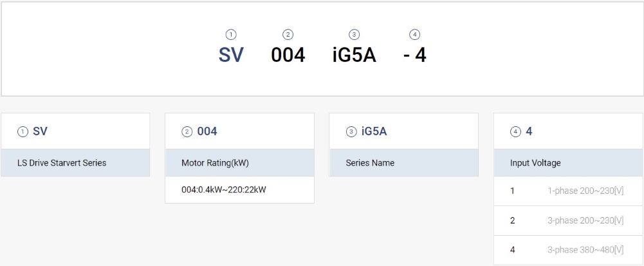The image size is (644, 266).
Task: Select the large iG5A model code segment
Action: pos(354,55)
